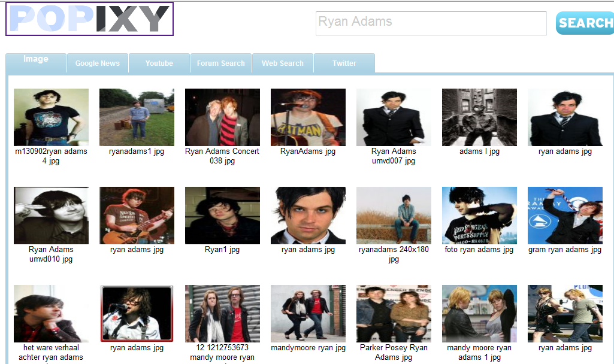The image size is (614, 364).
Task: Open the m130902ryan adams 4 jpg thumbnail
Action: coord(51,117)
